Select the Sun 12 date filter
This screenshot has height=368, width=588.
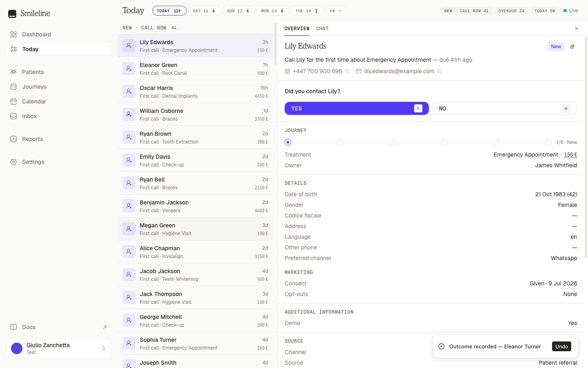point(239,11)
